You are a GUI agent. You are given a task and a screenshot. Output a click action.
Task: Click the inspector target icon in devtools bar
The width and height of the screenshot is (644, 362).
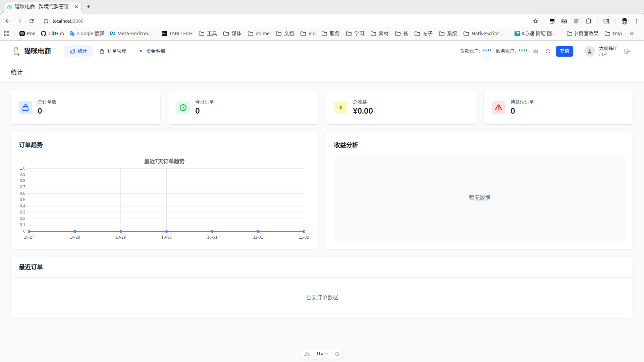tap(337, 354)
